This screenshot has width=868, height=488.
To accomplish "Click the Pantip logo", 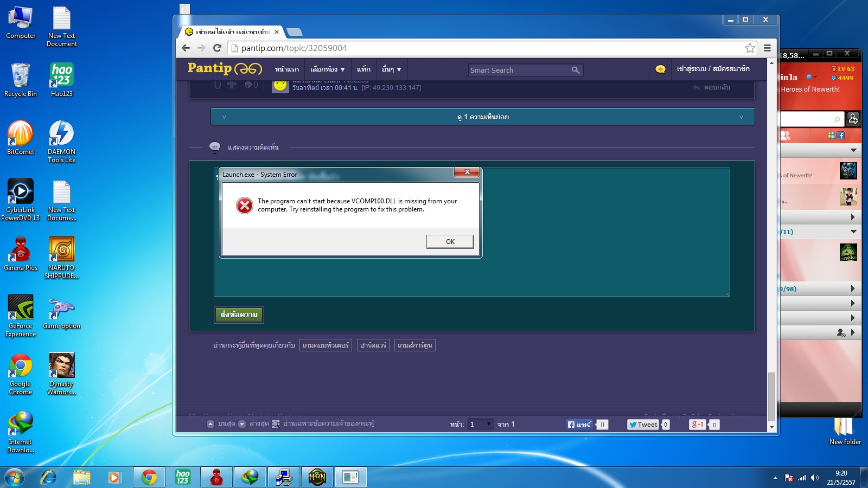I will point(225,68).
